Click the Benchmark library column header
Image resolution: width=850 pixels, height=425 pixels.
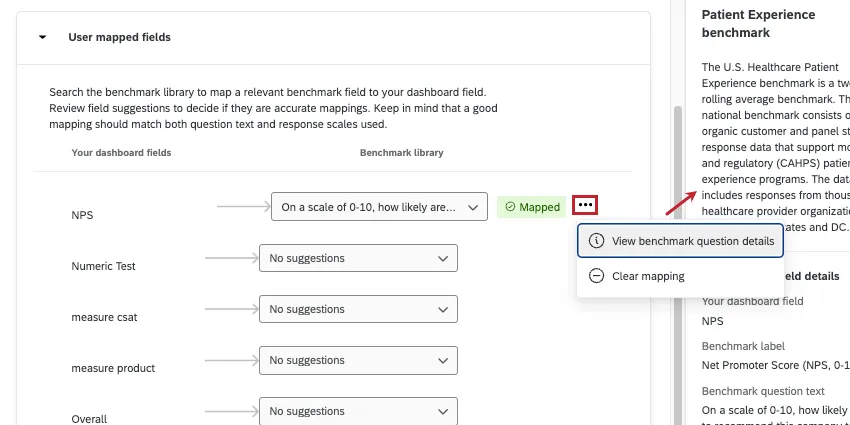click(401, 153)
